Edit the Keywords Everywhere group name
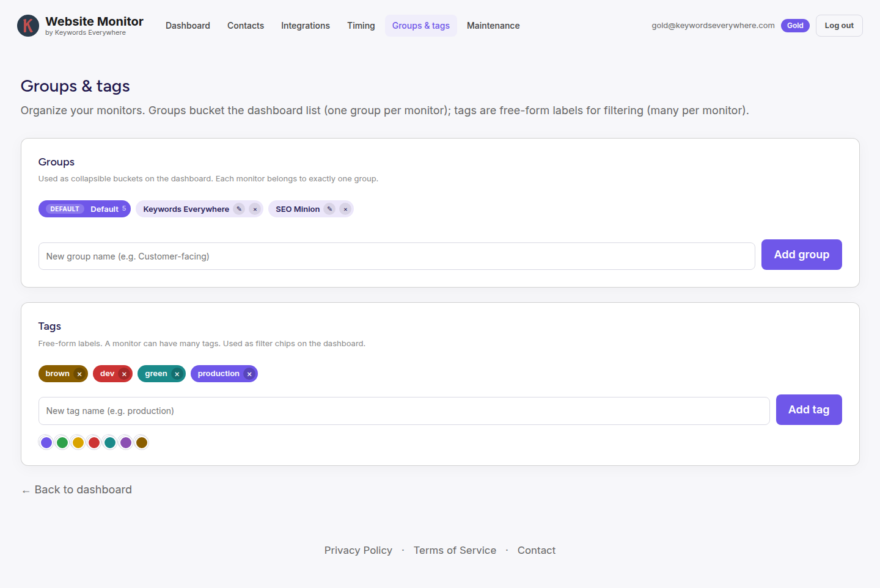880x588 pixels. point(240,209)
